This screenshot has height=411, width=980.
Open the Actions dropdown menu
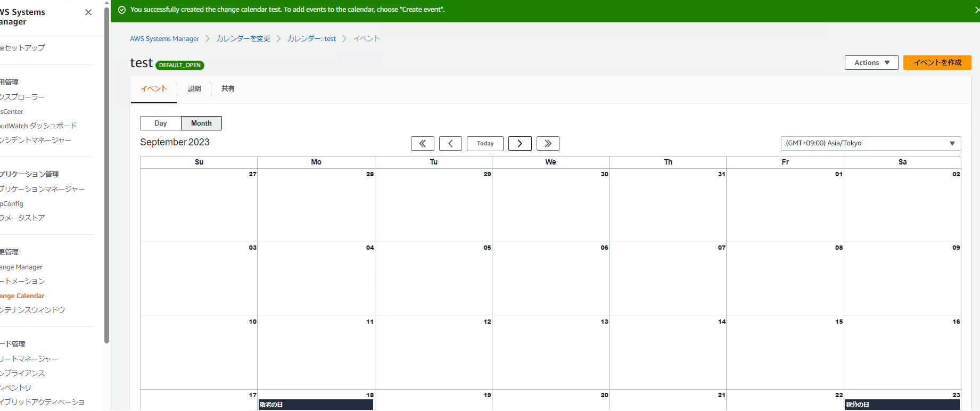pyautogui.click(x=871, y=62)
